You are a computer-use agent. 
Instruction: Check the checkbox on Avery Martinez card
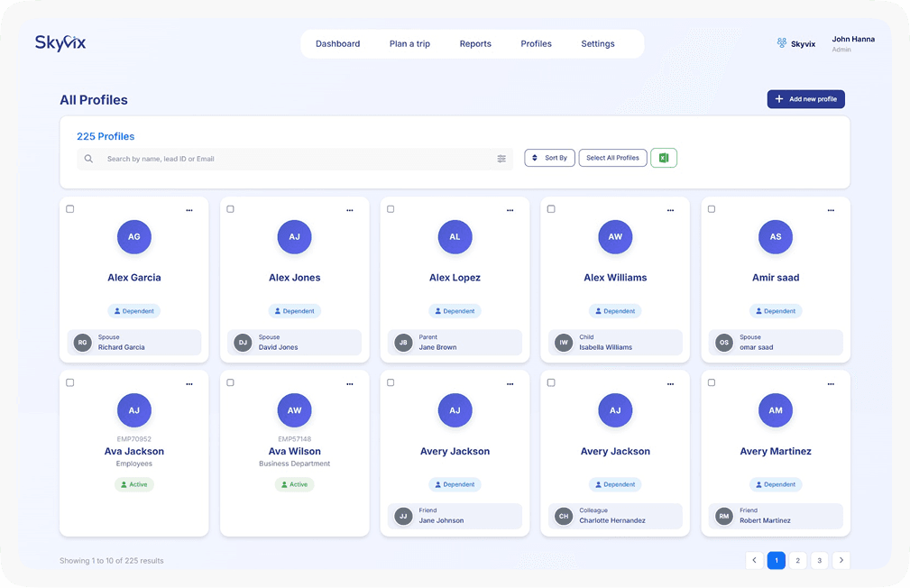coord(711,381)
